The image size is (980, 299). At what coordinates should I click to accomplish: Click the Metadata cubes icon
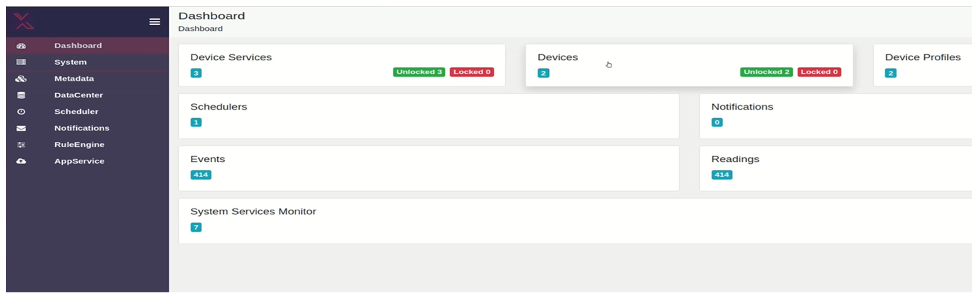click(21, 79)
